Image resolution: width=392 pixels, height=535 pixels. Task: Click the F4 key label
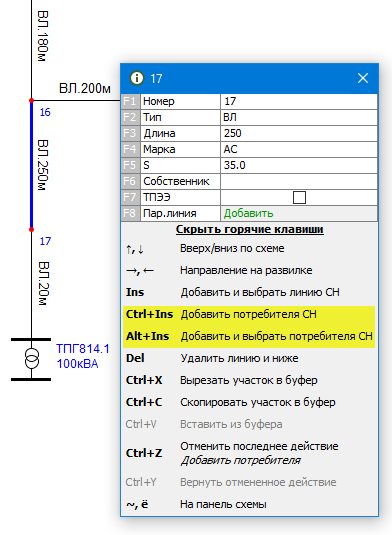[x=130, y=149]
